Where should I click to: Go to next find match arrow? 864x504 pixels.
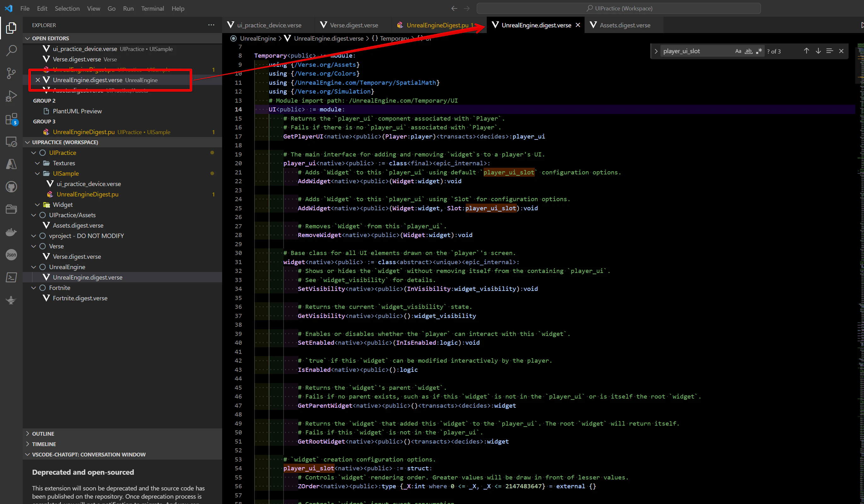pos(818,51)
